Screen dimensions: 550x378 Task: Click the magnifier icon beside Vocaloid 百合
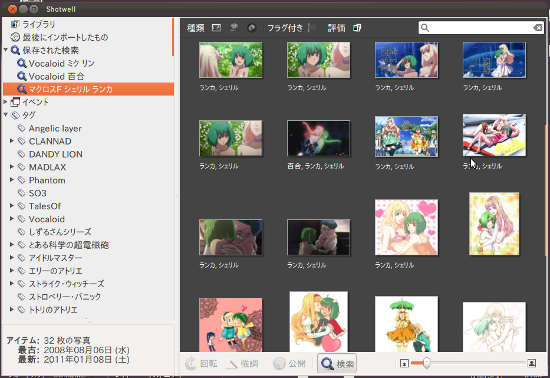pos(22,76)
